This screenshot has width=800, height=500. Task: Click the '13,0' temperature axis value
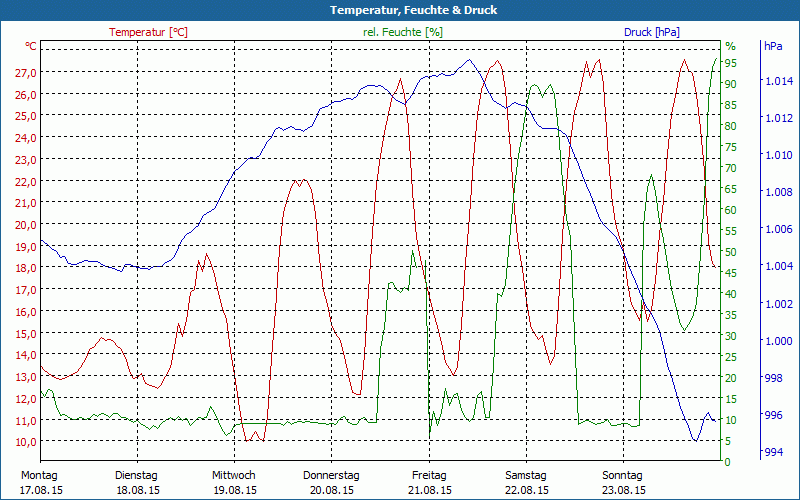pos(26,378)
